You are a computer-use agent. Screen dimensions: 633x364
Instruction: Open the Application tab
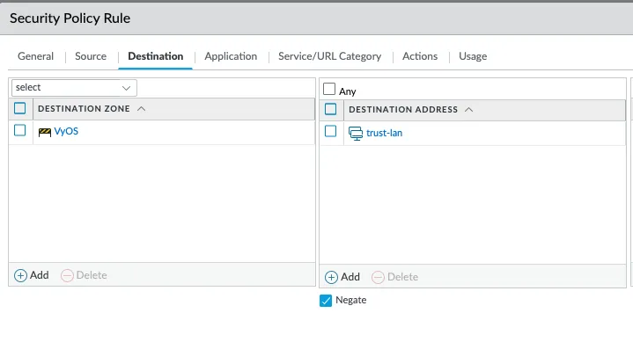[x=231, y=56]
